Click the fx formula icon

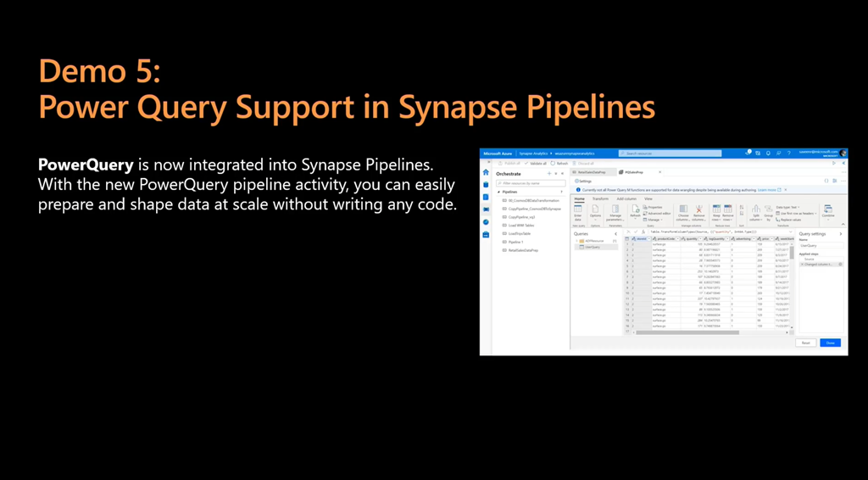coord(643,232)
